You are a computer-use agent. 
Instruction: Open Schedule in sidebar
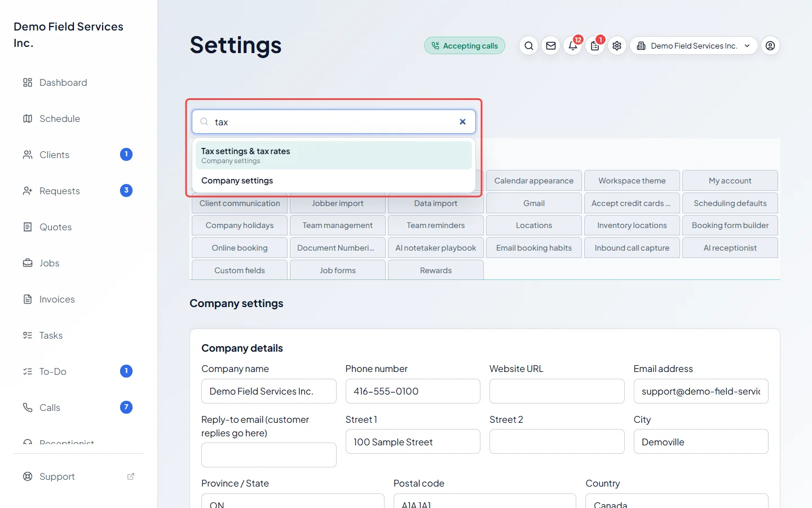tap(79, 119)
